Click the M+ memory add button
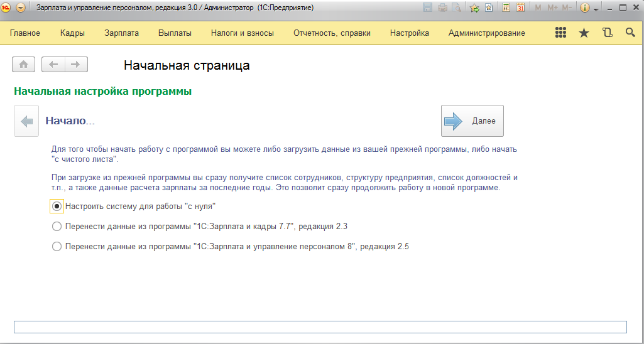644x344 pixels. coord(553,8)
